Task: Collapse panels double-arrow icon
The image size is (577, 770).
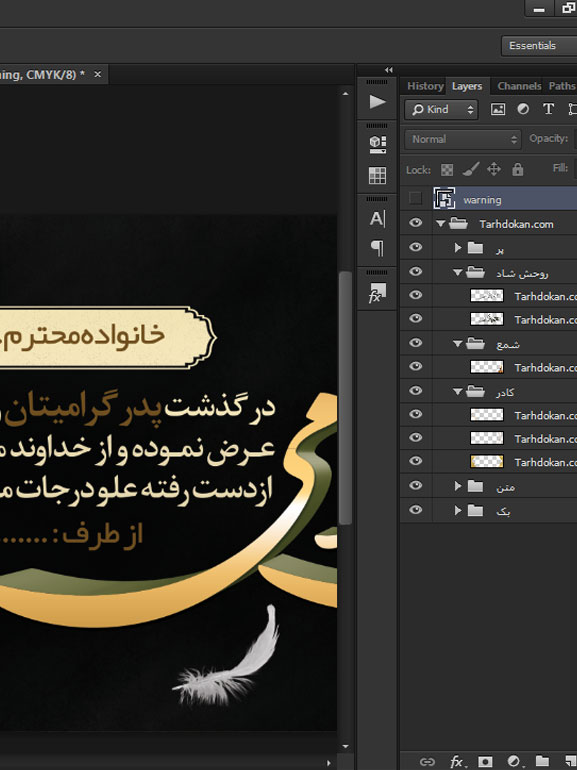Action: tap(388, 70)
